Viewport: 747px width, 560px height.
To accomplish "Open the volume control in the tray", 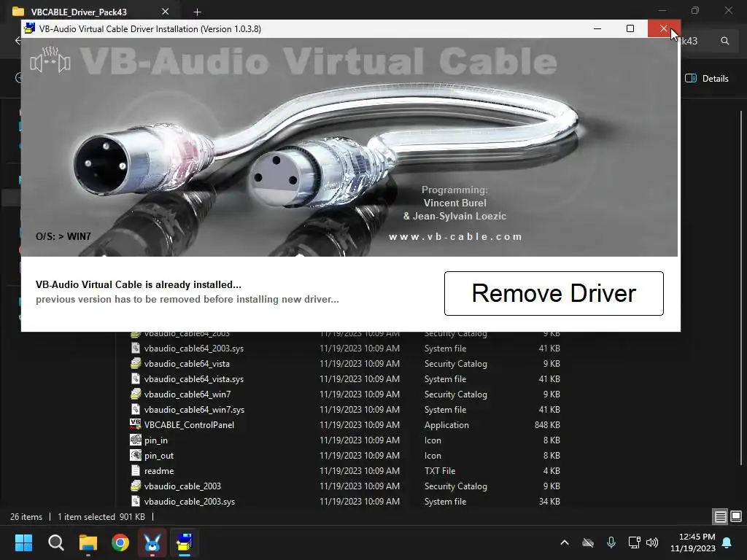I will point(652,542).
